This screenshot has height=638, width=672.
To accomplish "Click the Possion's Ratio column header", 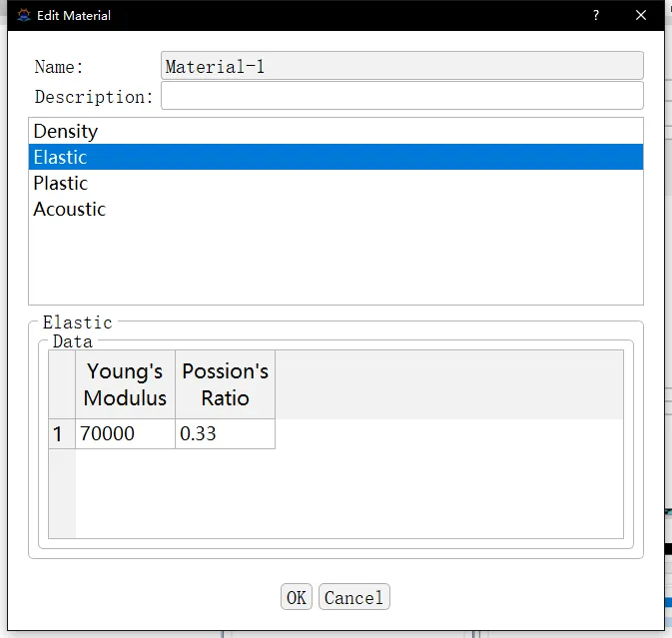I will (225, 384).
